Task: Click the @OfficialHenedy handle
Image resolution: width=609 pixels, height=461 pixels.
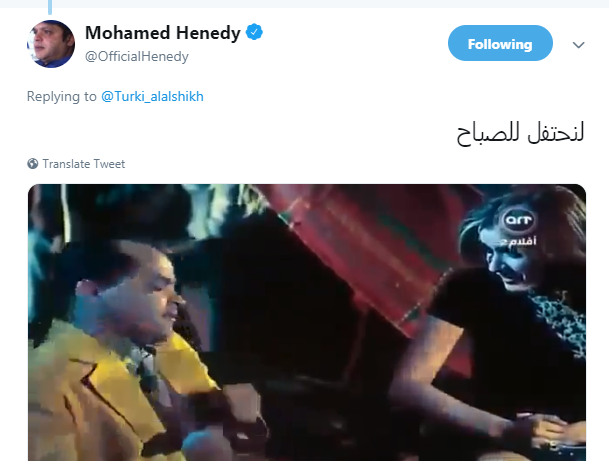Action: tap(137, 57)
